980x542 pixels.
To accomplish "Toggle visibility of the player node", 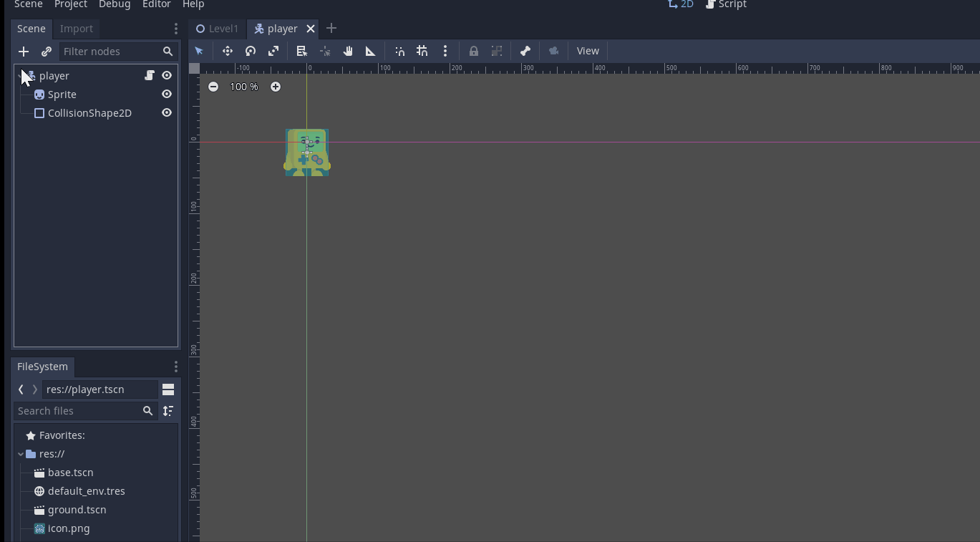I will pos(167,75).
